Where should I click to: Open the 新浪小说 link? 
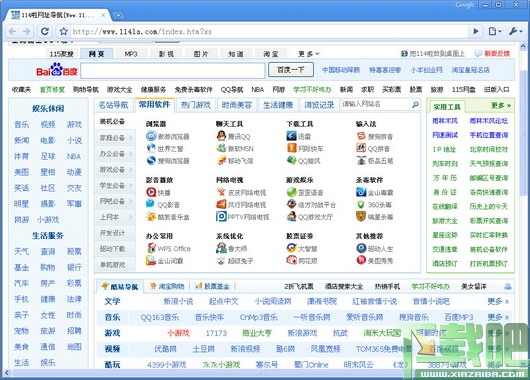pyautogui.click(x=178, y=301)
